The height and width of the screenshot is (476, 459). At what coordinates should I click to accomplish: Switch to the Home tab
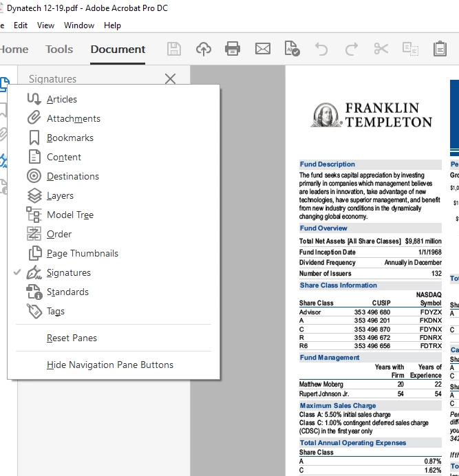(x=14, y=49)
